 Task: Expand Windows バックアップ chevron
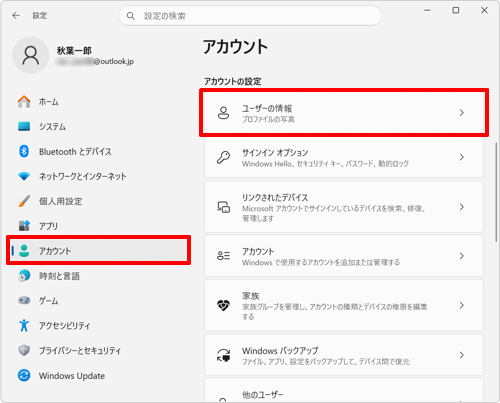pos(462,355)
